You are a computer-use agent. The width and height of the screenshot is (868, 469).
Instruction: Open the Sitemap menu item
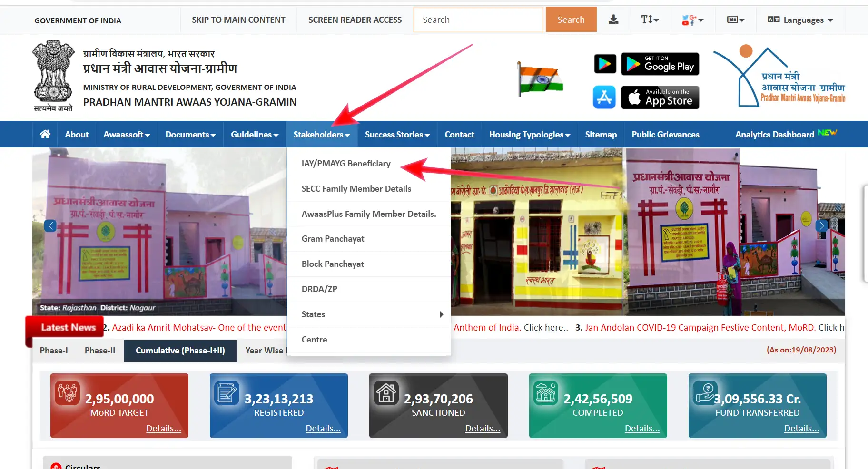[x=601, y=134]
